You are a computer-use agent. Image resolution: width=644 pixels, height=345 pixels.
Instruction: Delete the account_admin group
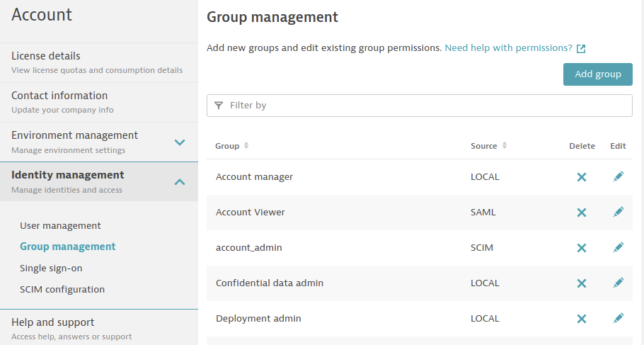(x=582, y=247)
